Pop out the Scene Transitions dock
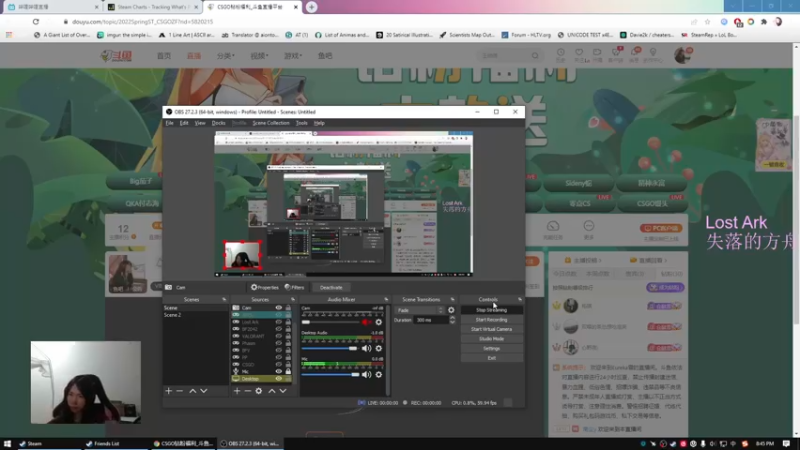Image resolution: width=800 pixels, height=450 pixels. click(x=452, y=299)
